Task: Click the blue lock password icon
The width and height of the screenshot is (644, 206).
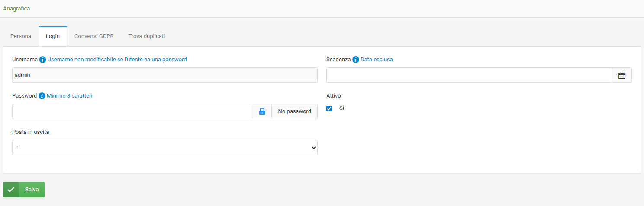Action: click(x=262, y=111)
